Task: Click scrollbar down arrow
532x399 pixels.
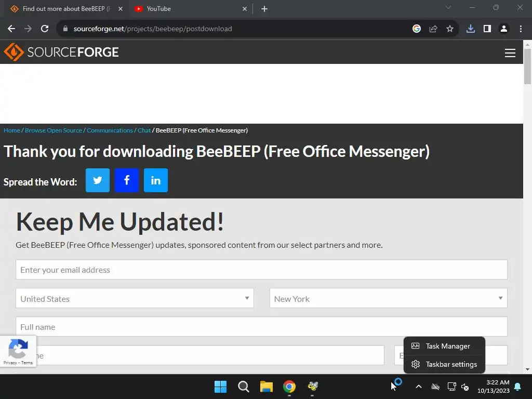Action: coord(527,369)
